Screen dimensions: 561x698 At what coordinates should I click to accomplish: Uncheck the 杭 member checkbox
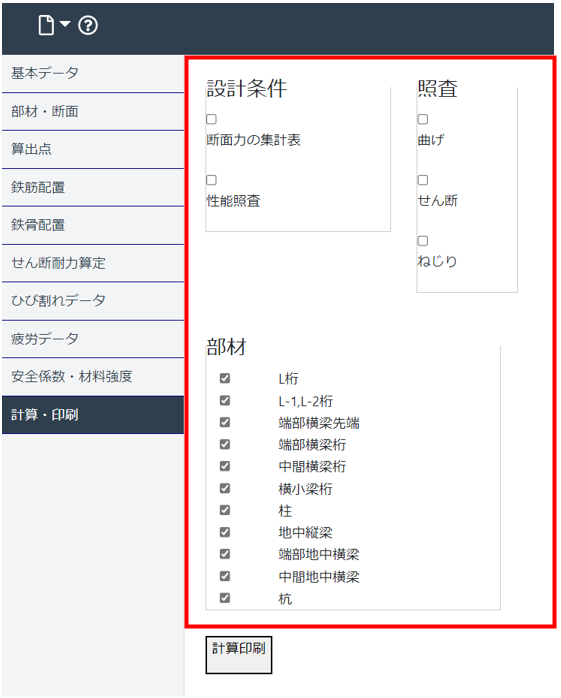click(225, 598)
